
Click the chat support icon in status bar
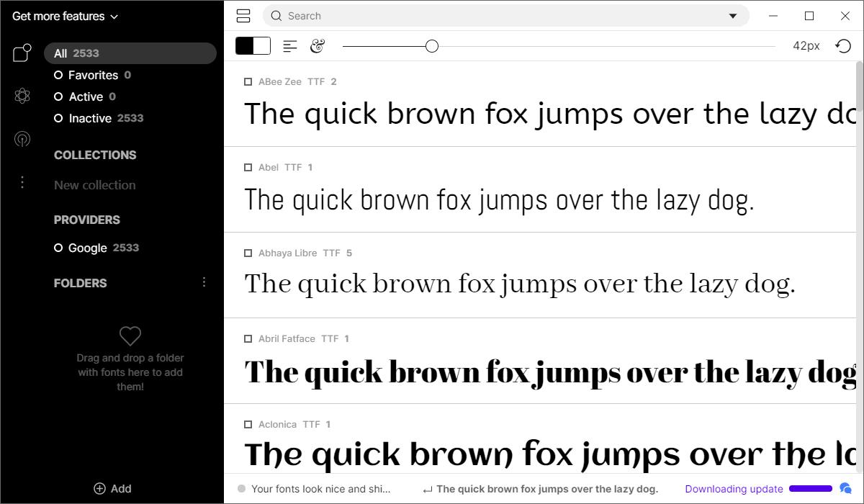[846, 489]
